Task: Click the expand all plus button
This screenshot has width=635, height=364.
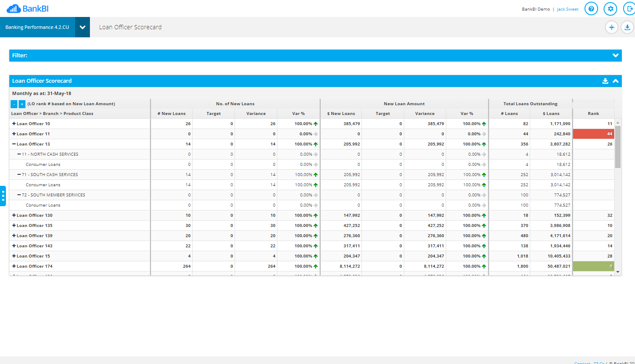Action: (22, 104)
